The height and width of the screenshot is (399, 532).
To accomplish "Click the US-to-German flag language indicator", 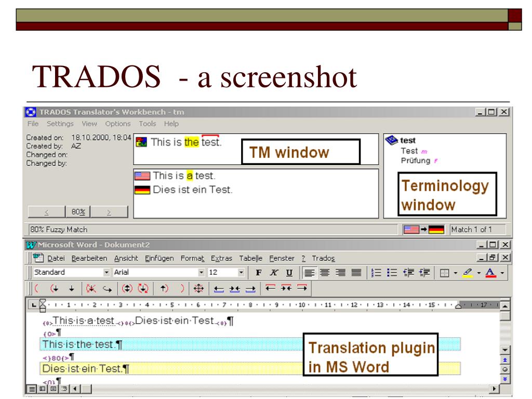I will tap(424, 230).
